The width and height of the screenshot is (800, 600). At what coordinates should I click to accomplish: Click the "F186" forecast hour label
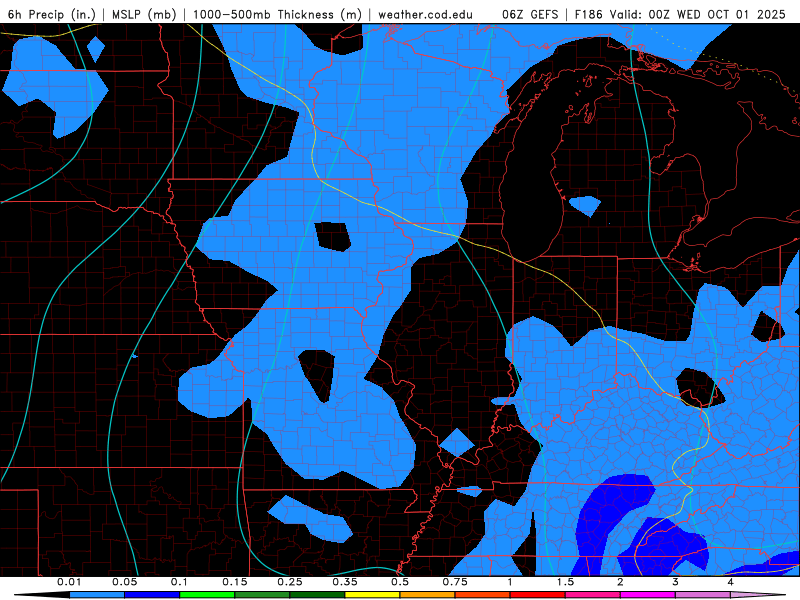(x=589, y=14)
